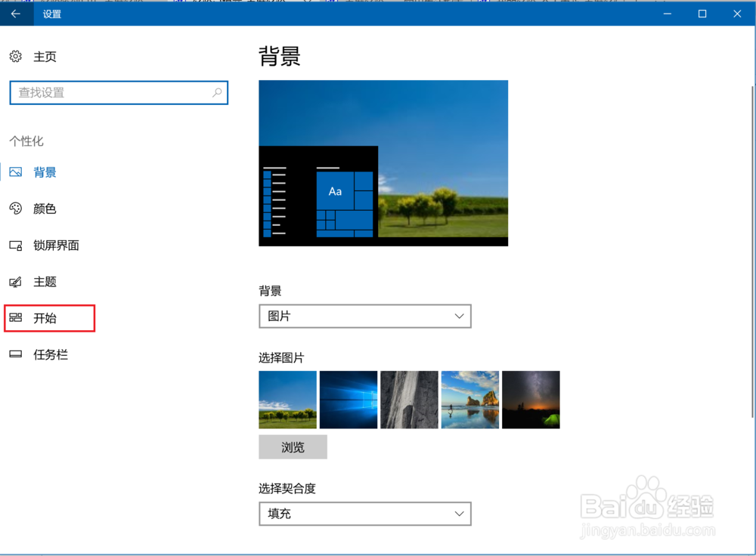
Task: Select the starry night wallpaper thumbnail
Action: tap(530, 399)
